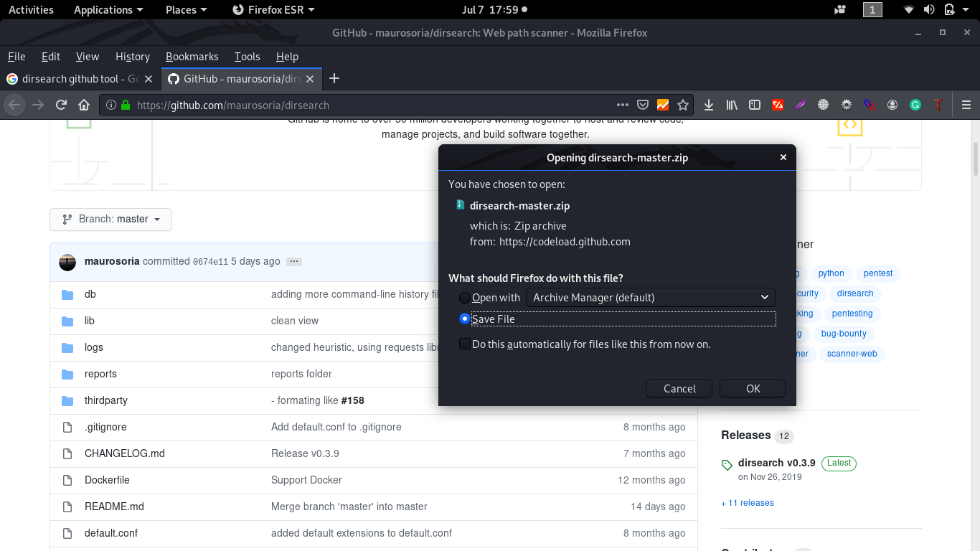980x551 pixels.
Task: Go to the Firefox home page
Action: click(84, 105)
